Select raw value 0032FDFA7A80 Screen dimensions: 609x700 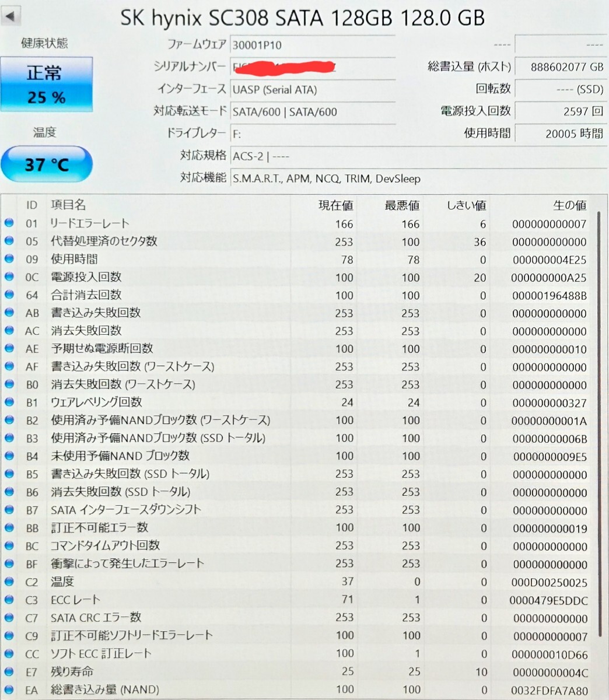(x=549, y=691)
